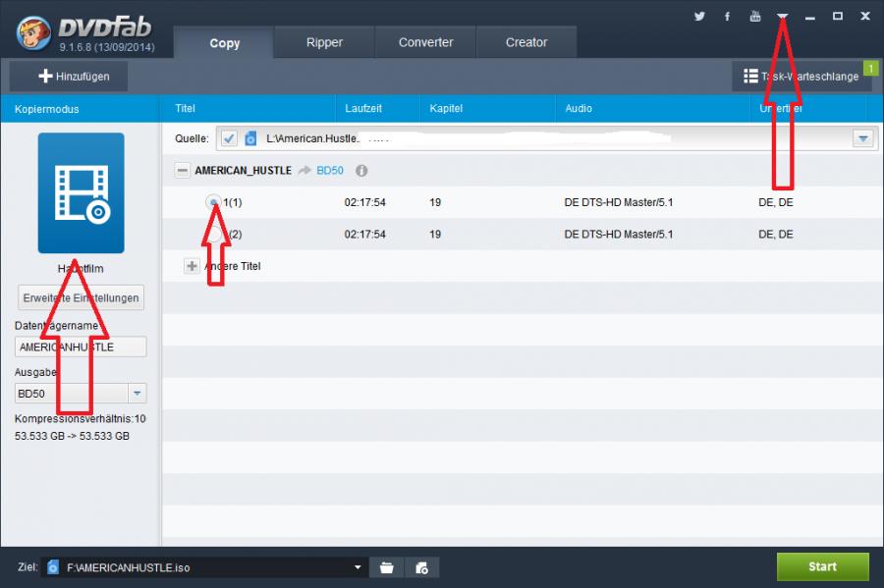Image resolution: width=884 pixels, height=588 pixels.
Task: Collapse the AMERICAN_HUSTLE title group
Action: click(x=182, y=170)
